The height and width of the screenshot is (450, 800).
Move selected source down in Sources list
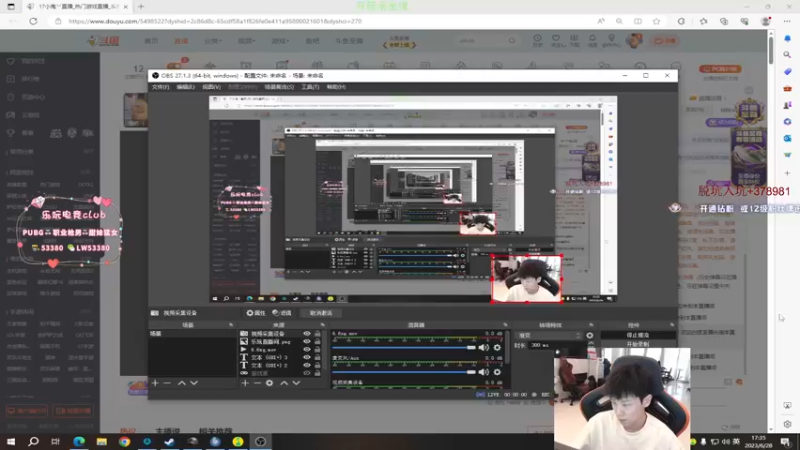pyautogui.click(x=296, y=383)
